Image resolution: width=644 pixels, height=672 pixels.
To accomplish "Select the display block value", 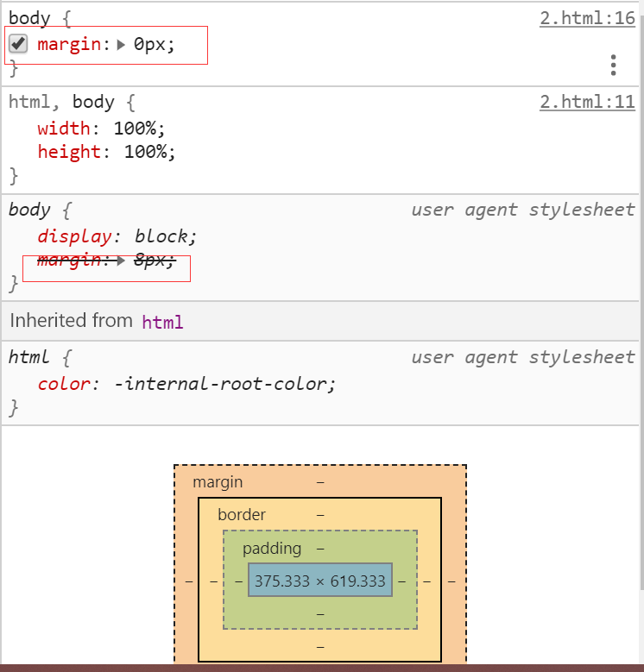I will click(161, 236).
